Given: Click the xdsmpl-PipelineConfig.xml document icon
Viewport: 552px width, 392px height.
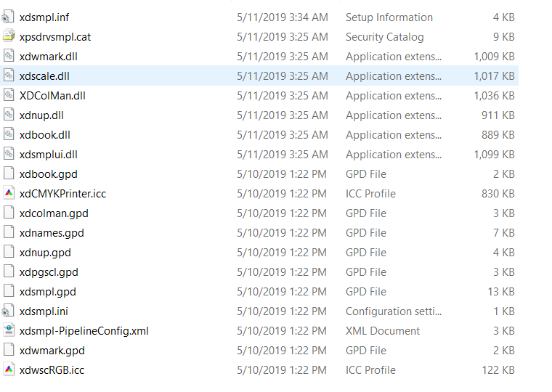Looking at the screenshot, I should pyautogui.click(x=9, y=331).
